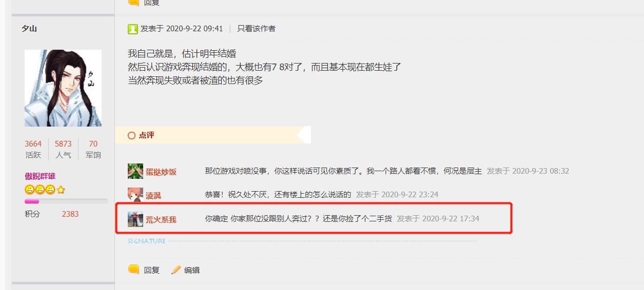The height and width of the screenshot is (290, 644).
Task: Open username 夕山 profile link
Action: [x=29, y=29]
